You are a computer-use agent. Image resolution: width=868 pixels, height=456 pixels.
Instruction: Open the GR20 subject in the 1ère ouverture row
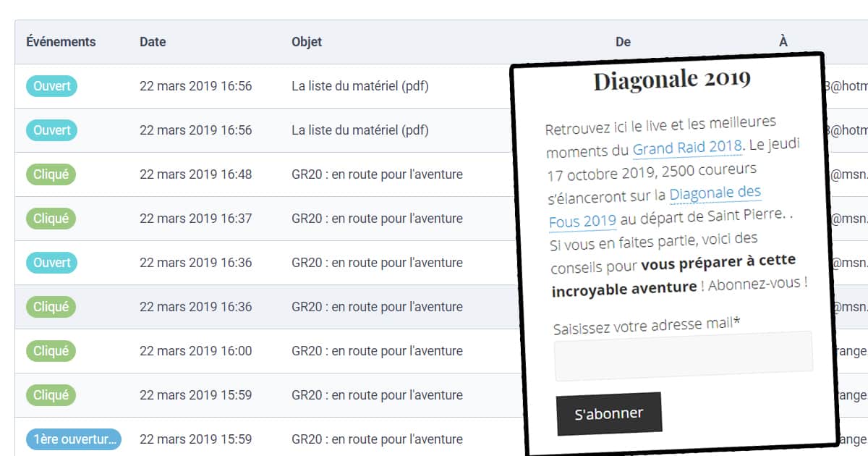(x=377, y=439)
